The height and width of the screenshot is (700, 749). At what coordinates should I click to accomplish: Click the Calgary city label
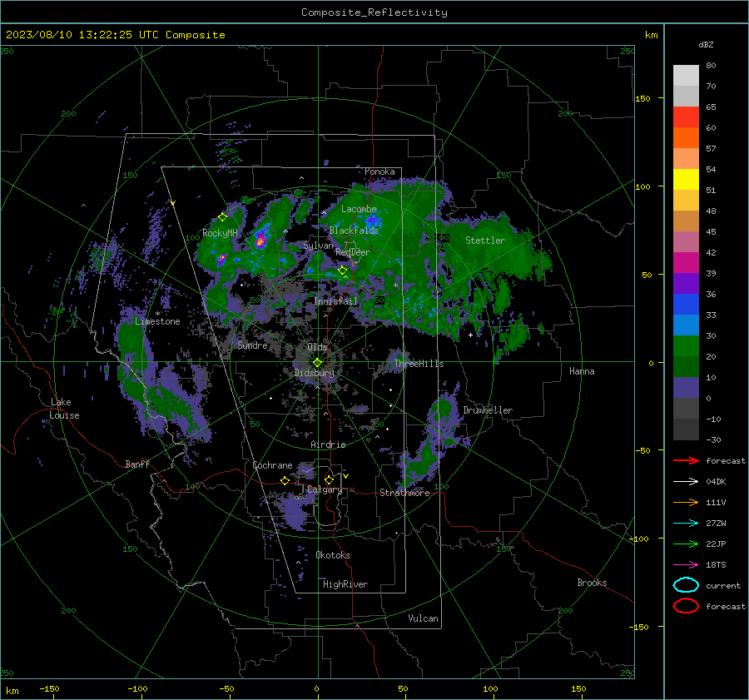325,489
